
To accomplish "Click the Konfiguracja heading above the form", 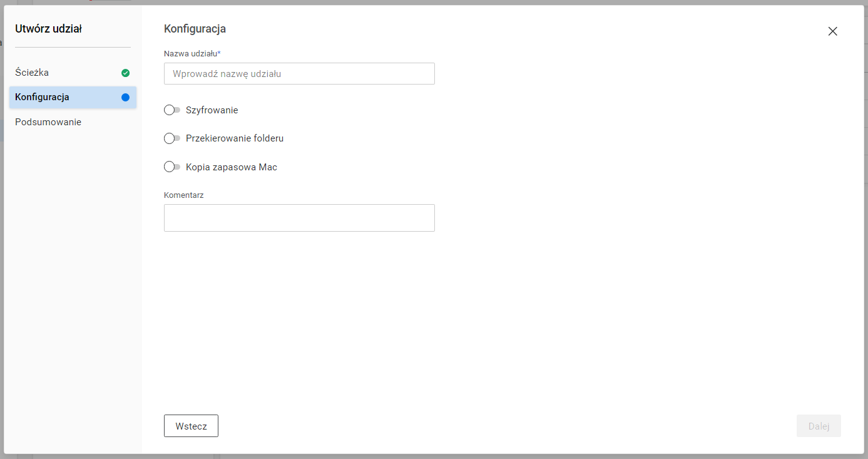I will click(195, 29).
